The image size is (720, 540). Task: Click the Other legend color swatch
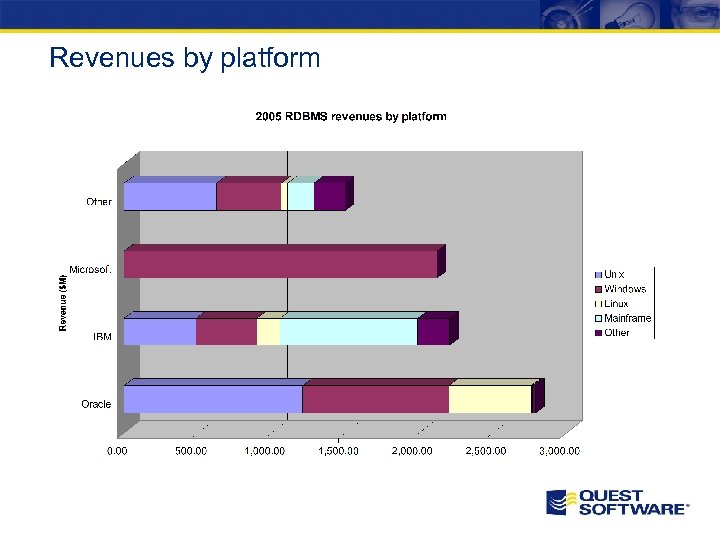point(598,333)
